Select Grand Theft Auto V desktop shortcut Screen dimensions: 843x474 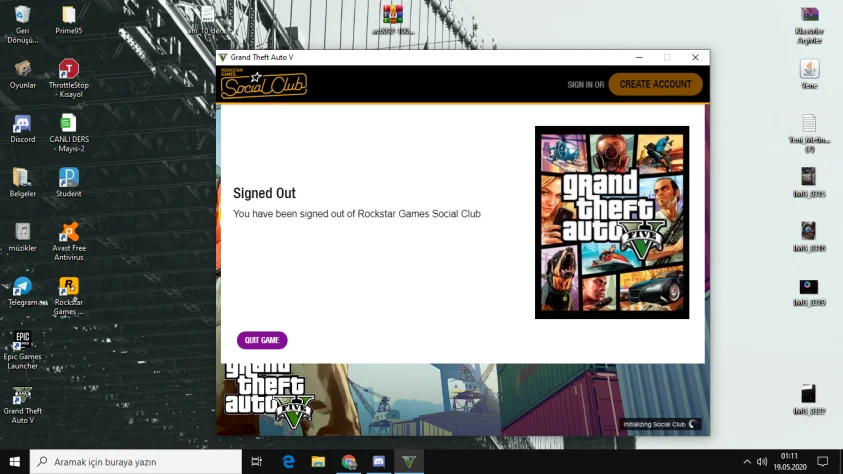(x=23, y=405)
